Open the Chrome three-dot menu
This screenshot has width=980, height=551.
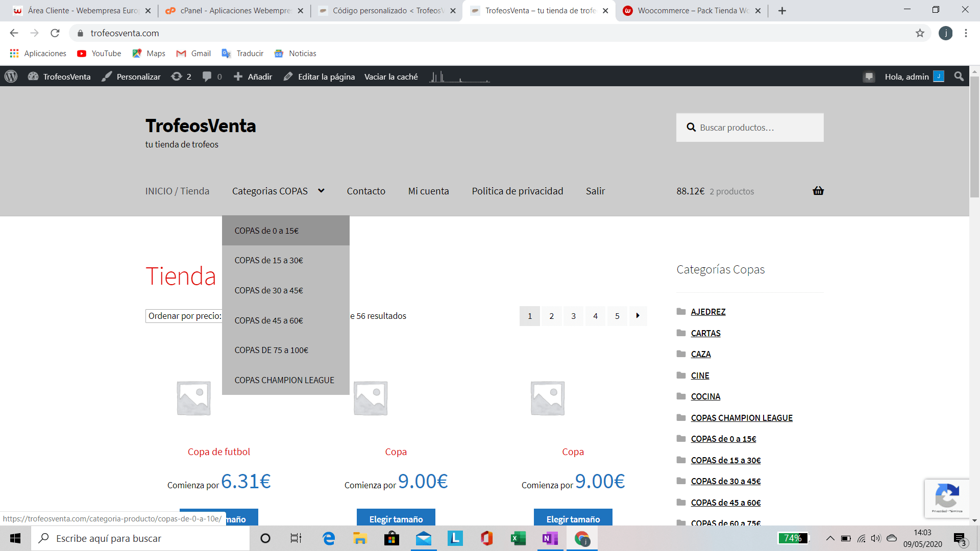pos(966,33)
